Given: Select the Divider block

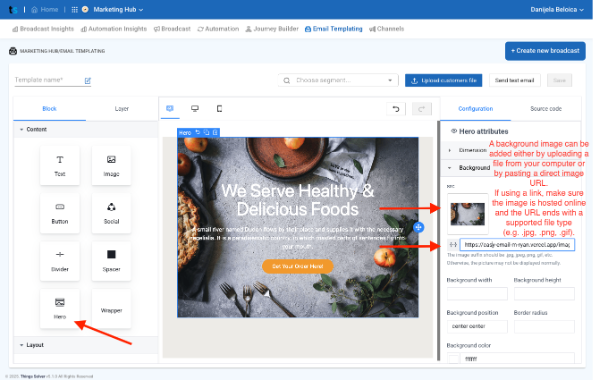Looking at the screenshot, I should point(60,261).
